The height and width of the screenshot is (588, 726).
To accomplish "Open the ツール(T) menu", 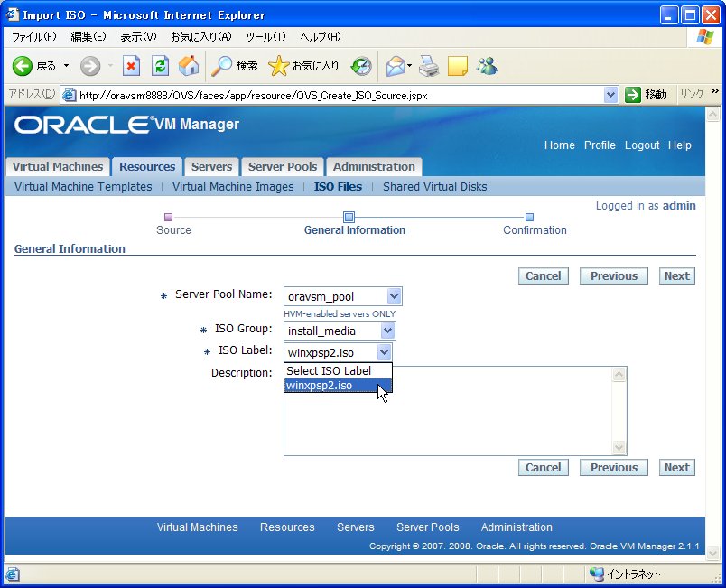I will (x=265, y=36).
